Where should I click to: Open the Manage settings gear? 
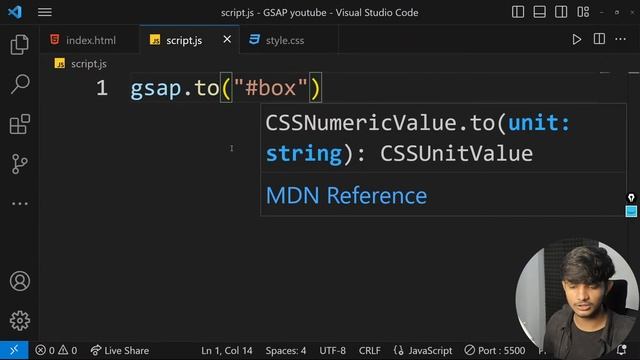point(20,321)
